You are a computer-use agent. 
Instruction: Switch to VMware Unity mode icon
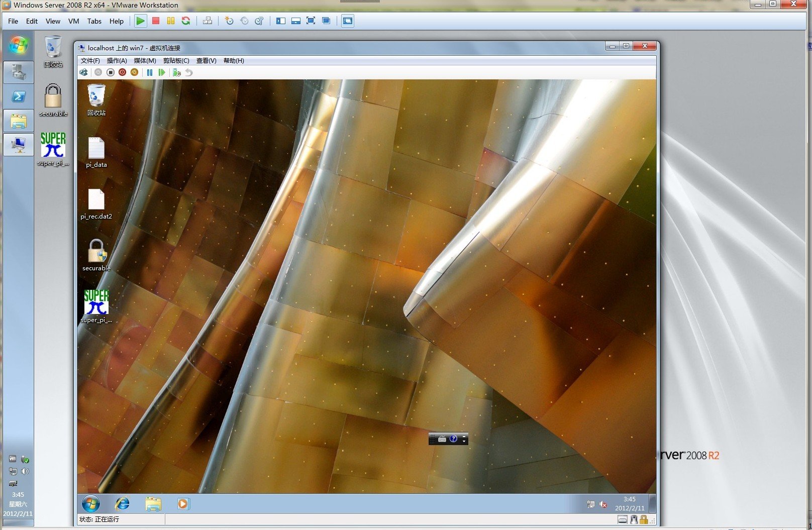(x=326, y=21)
